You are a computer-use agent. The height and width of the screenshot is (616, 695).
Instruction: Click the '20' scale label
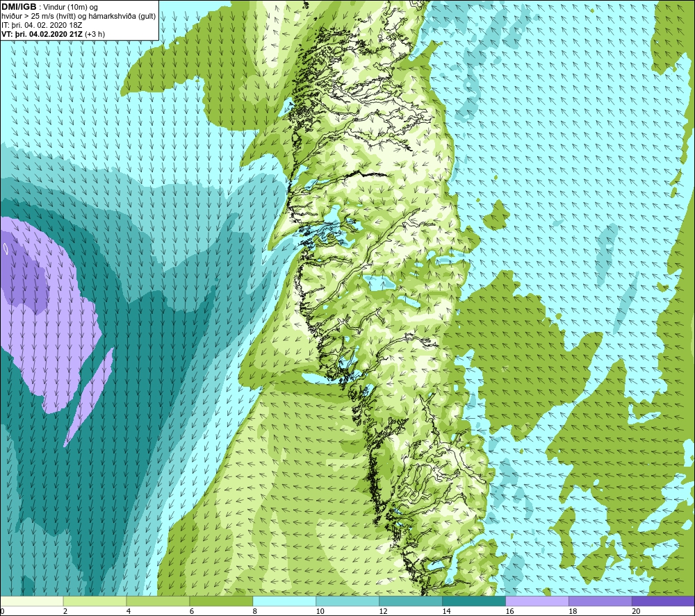(x=636, y=611)
